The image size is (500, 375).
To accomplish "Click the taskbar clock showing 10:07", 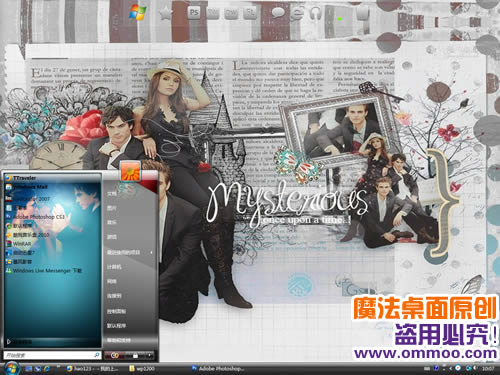I will [488, 369].
